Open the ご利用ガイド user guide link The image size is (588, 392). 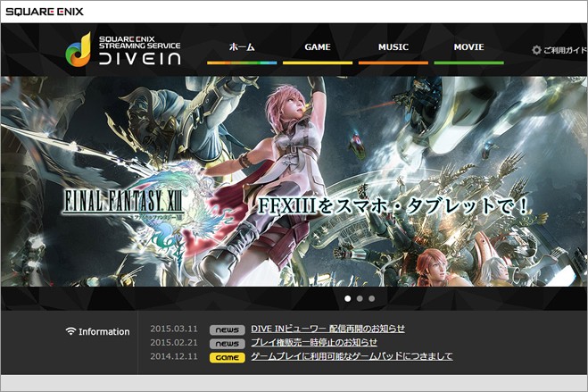(565, 50)
